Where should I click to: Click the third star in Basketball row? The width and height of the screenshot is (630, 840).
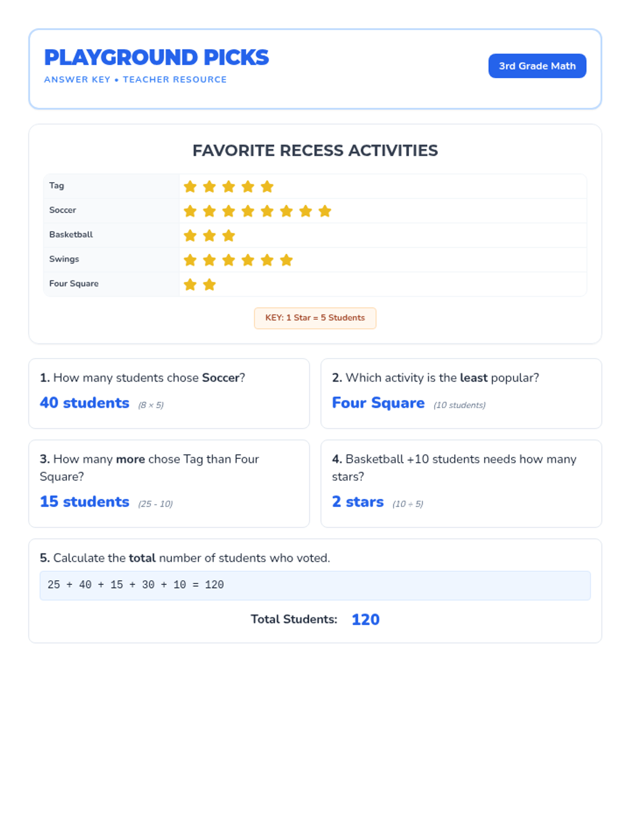click(228, 236)
